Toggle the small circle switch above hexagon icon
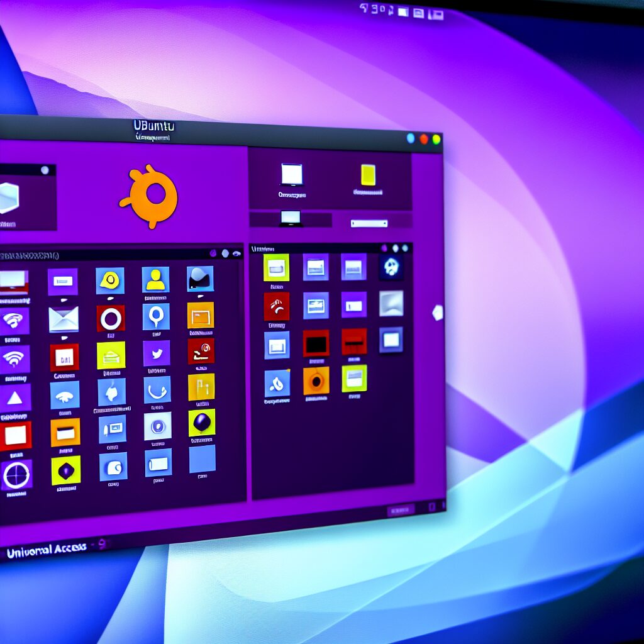The height and width of the screenshot is (644, 644). [x=45, y=170]
